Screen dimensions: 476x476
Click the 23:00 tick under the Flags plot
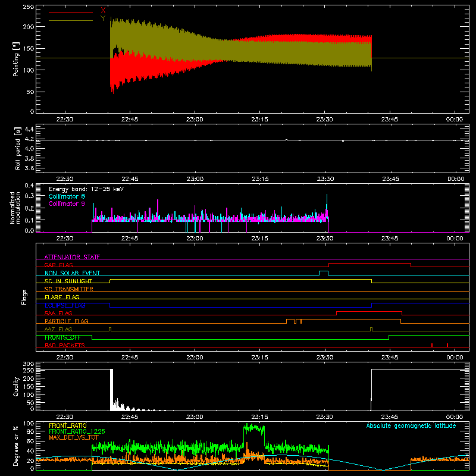195,358
